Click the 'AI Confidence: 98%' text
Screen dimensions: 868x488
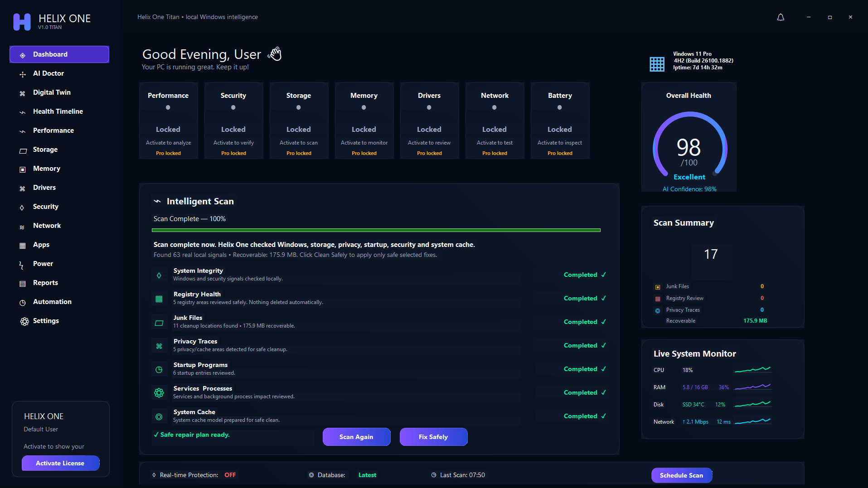[x=689, y=189]
